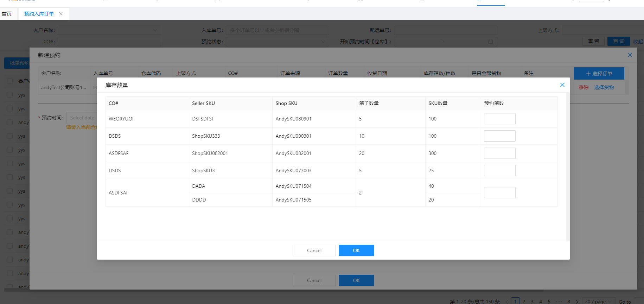
Task: Close the 库存数量 dialog with the X
Action: coord(562,85)
